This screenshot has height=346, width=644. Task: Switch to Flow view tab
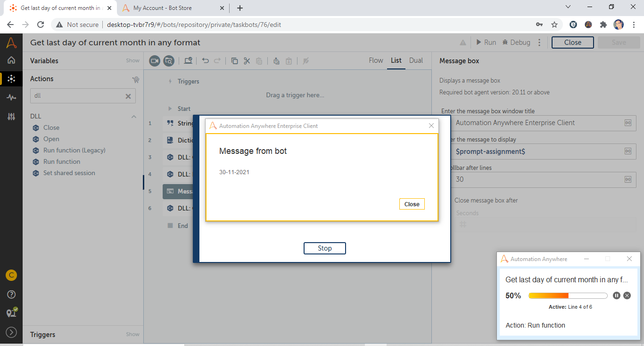point(376,60)
